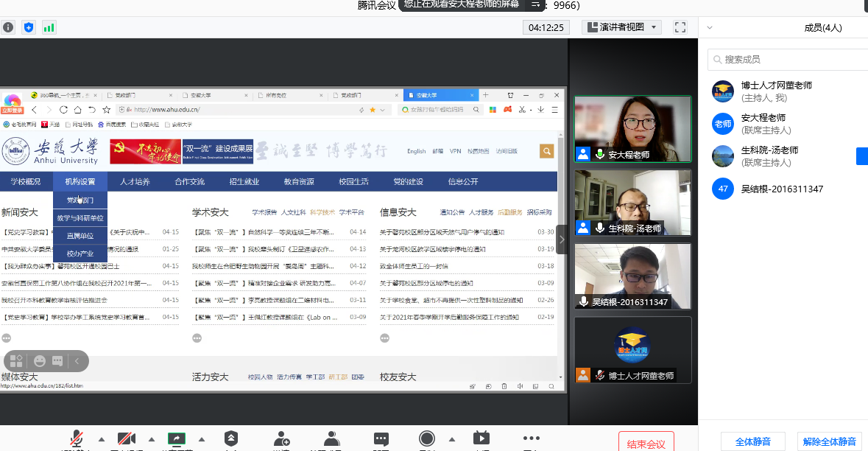The image size is (868, 451).
Task: Toggle muted mic on 博士人才网董老师 tile
Action: tap(599, 375)
